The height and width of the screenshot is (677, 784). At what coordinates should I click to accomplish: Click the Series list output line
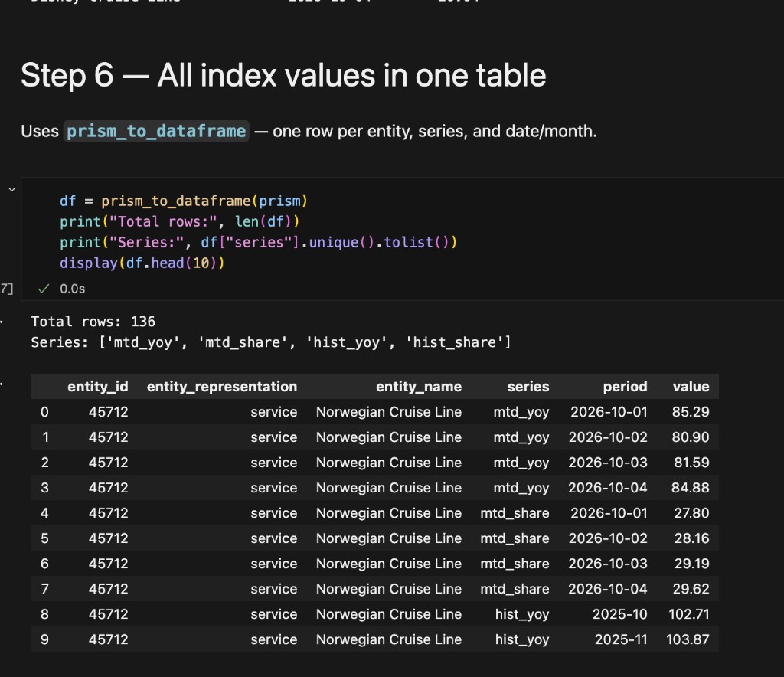pos(271,342)
